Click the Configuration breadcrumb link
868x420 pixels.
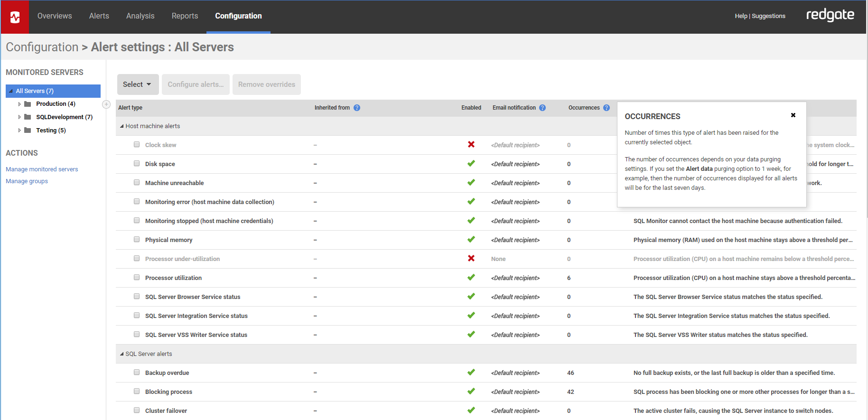[x=42, y=47]
